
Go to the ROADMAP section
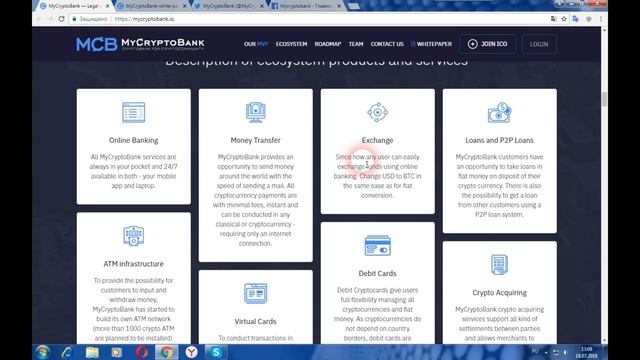tap(328, 44)
